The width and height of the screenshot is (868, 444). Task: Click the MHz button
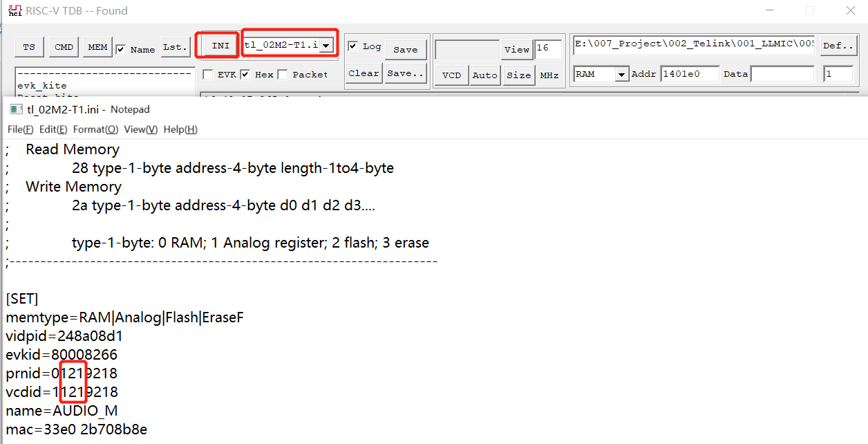coord(549,75)
